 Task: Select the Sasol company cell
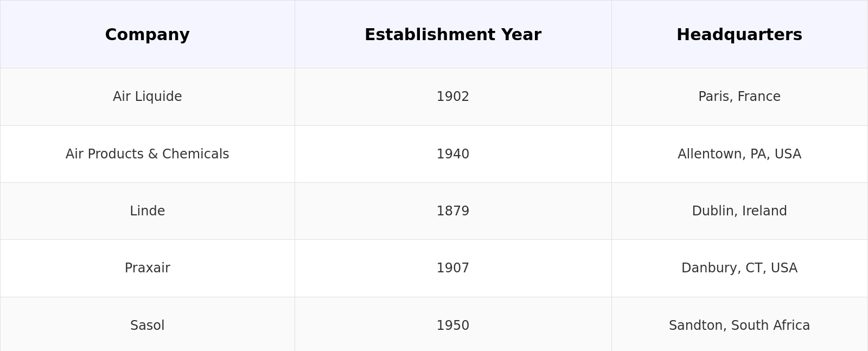coord(147,326)
